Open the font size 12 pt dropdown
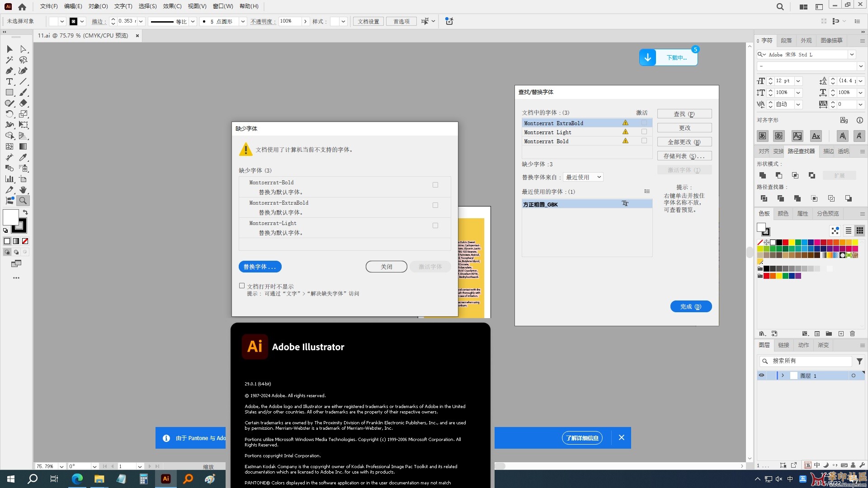The width and height of the screenshot is (868, 488). click(798, 81)
